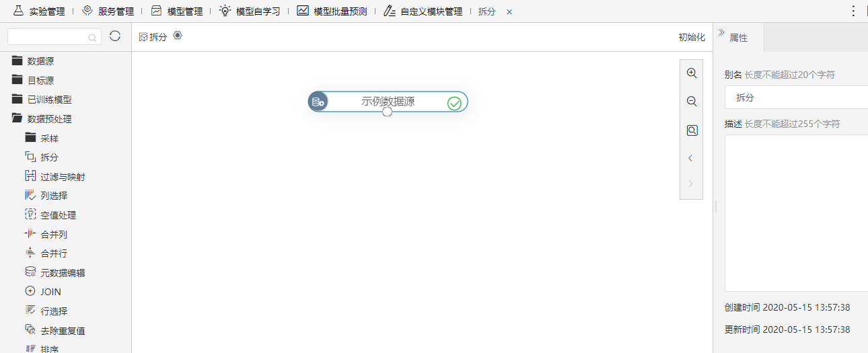Click the 描述 text area
This screenshot has height=353, width=868.
(797, 213)
